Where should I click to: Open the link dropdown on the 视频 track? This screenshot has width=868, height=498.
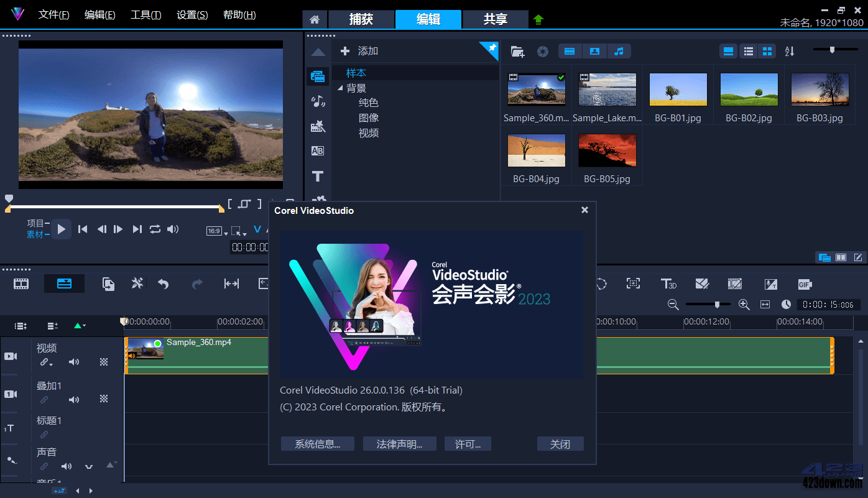(47, 362)
